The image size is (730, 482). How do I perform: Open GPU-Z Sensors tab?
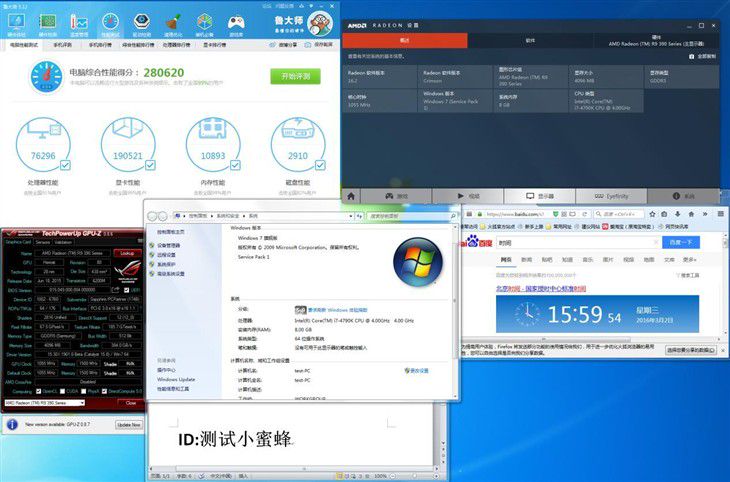point(42,242)
